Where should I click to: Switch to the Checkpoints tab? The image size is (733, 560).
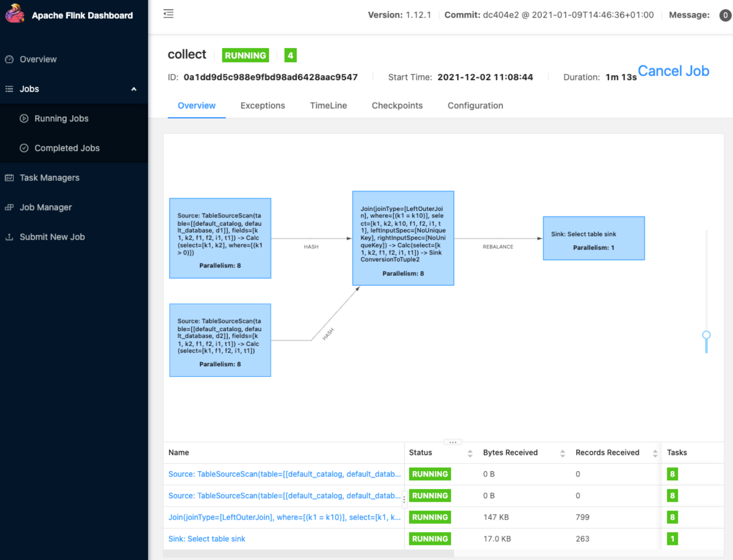tap(397, 106)
